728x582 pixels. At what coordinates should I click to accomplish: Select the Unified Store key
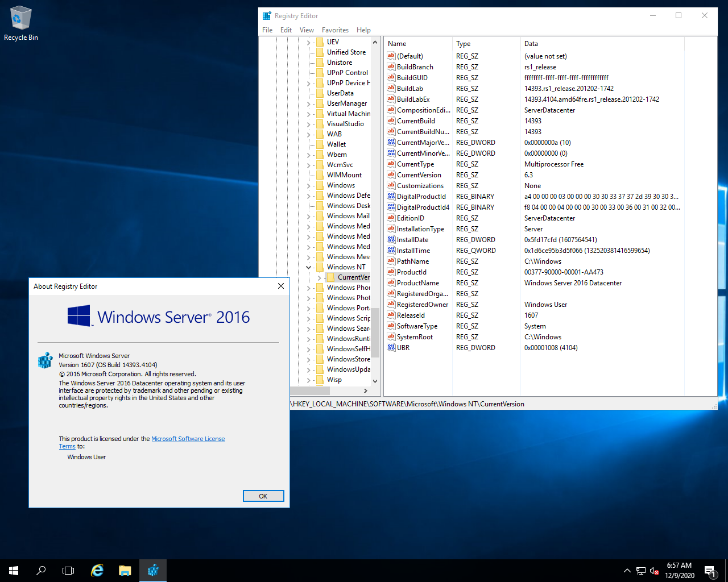[x=346, y=52]
